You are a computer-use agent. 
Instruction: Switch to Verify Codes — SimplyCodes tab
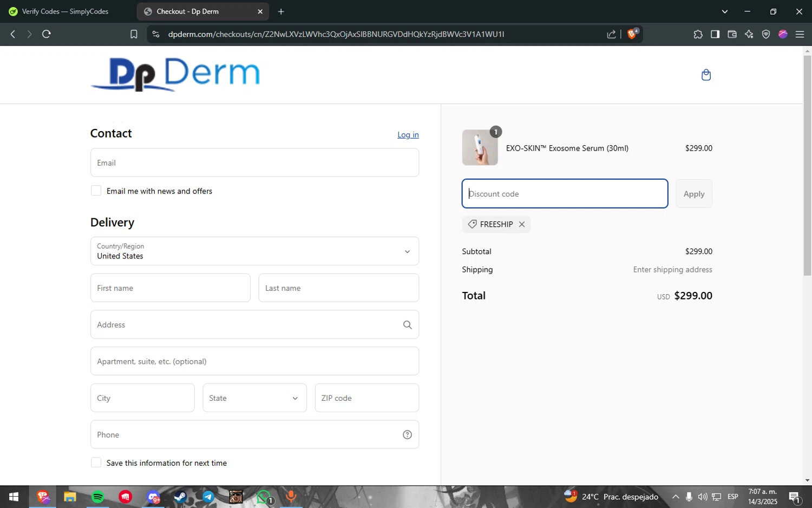65,11
